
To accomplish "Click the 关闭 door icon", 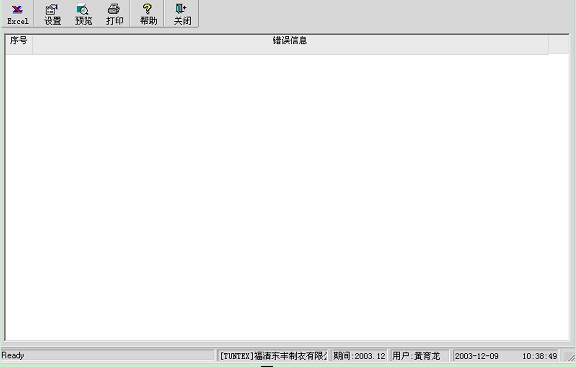I will (x=181, y=9).
